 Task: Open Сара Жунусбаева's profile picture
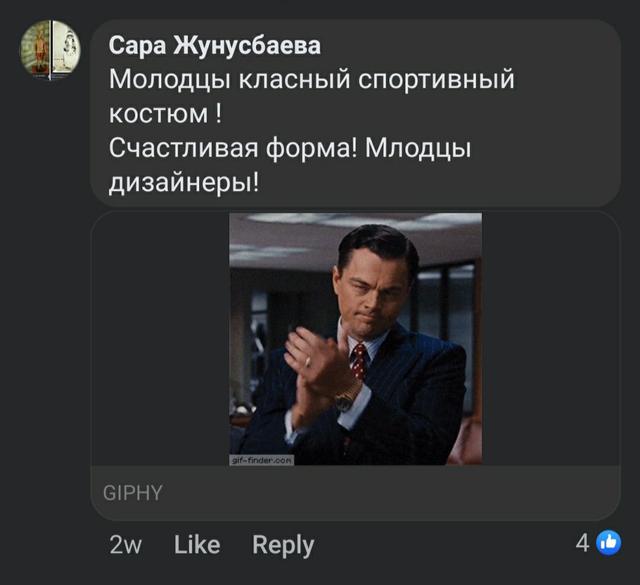(50, 47)
